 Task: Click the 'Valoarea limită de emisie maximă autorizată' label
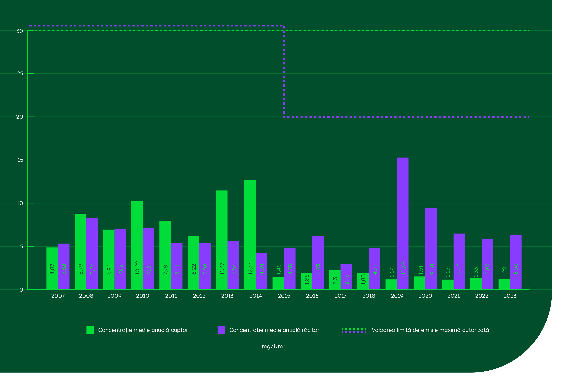tap(430, 330)
